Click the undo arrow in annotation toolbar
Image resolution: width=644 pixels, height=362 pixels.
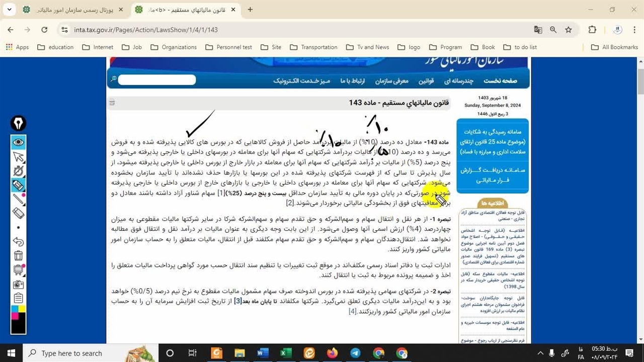[19, 242]
